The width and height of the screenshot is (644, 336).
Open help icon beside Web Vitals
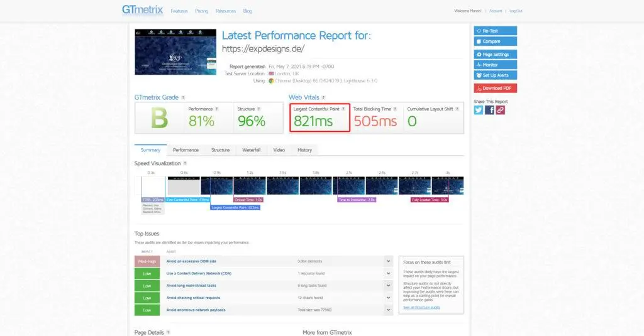point(324,97)
